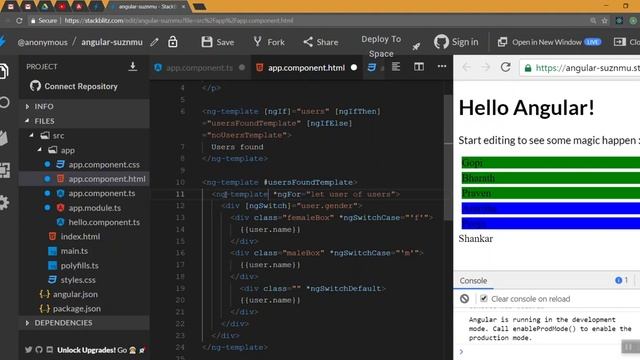The image size is (640, 360).
Task: Switch to app.component.html editor tab
Action: (x=306, y=68)
